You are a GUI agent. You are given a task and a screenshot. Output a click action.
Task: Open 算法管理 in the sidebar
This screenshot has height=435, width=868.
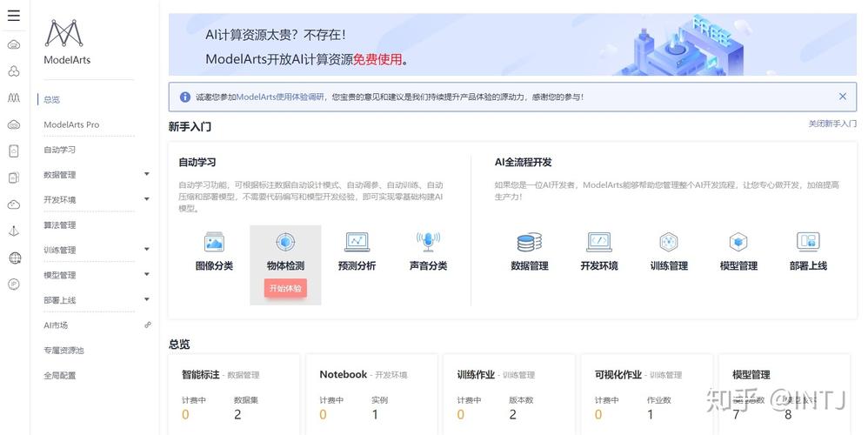click(60, 224)
